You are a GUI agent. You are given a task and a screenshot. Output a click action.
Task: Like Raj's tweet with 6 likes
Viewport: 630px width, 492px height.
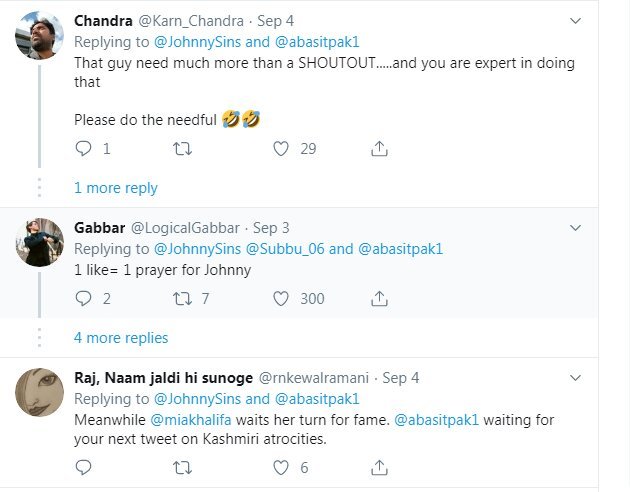[x=281, y=467]
